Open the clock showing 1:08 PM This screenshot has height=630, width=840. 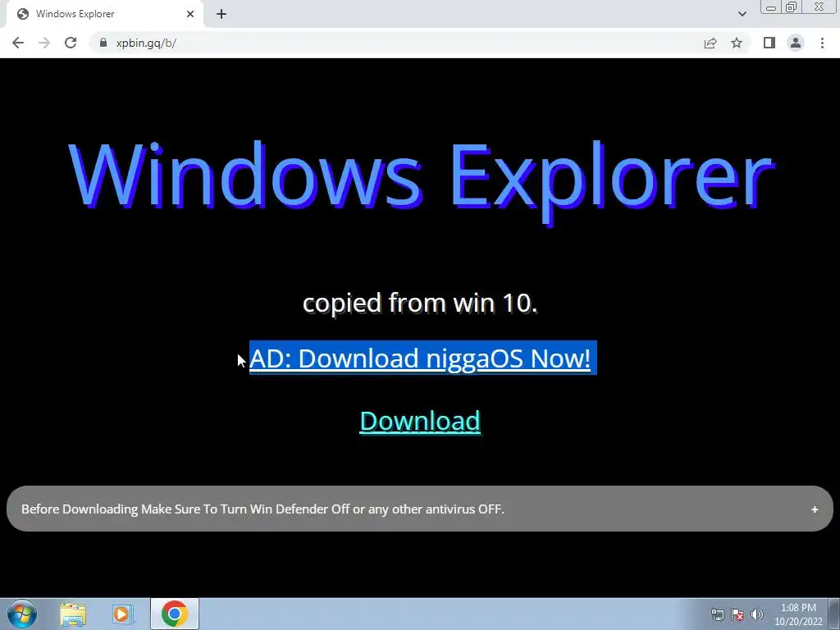pos(798,614)
